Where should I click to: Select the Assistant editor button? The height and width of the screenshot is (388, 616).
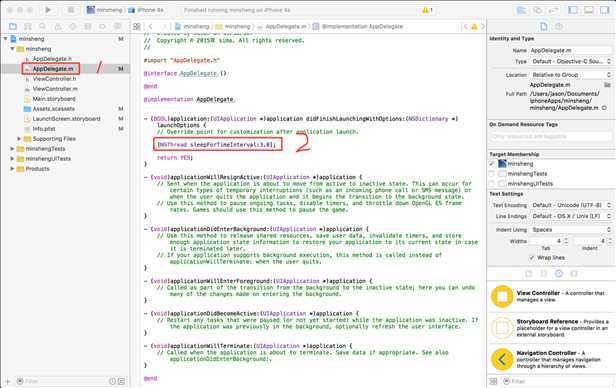(x=537, y=10)
